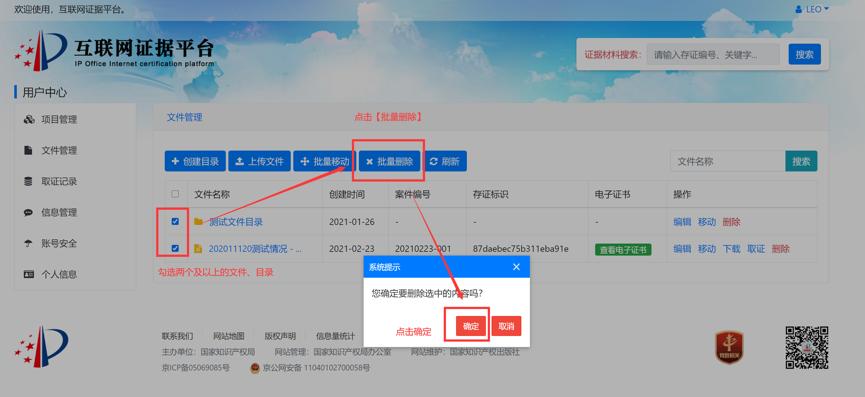Click 删除 in the 测试文件目录 row
Image resolution: width=865 pixels, height=397 pixels.
(731, 222)
